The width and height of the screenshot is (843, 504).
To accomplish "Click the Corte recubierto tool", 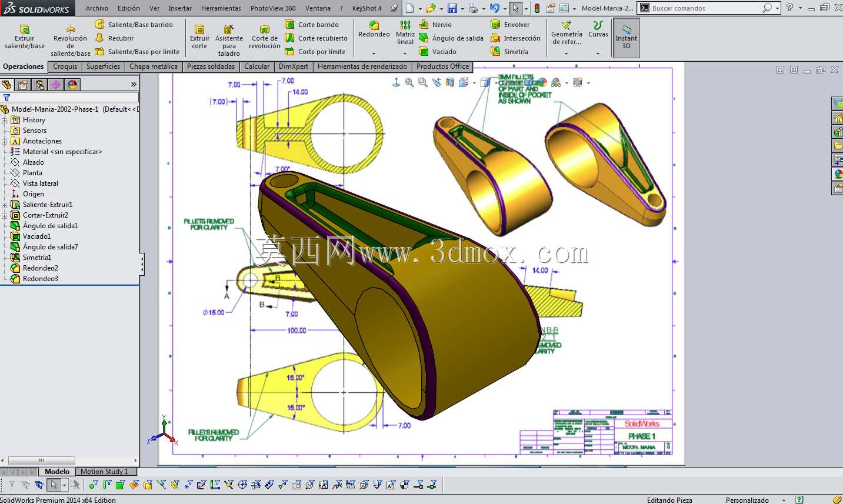I will click(316, 38).
